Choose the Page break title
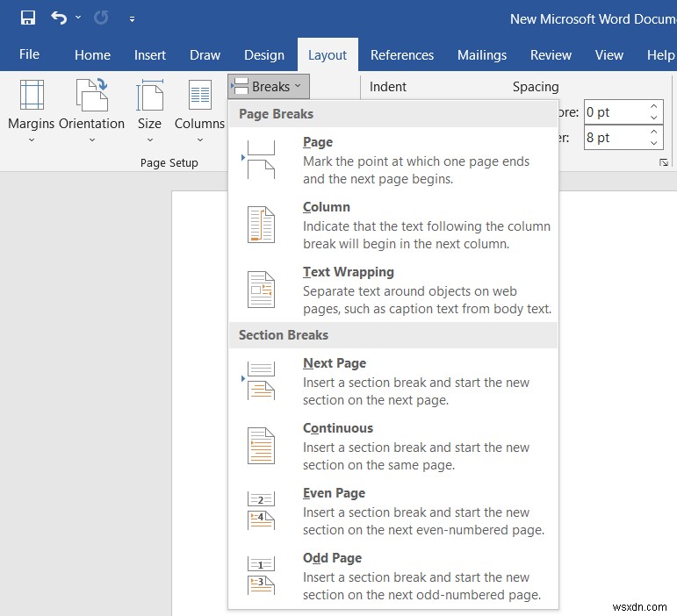Image resolution: width=677 pixels, height=616 pixels. tap(318, 142)
